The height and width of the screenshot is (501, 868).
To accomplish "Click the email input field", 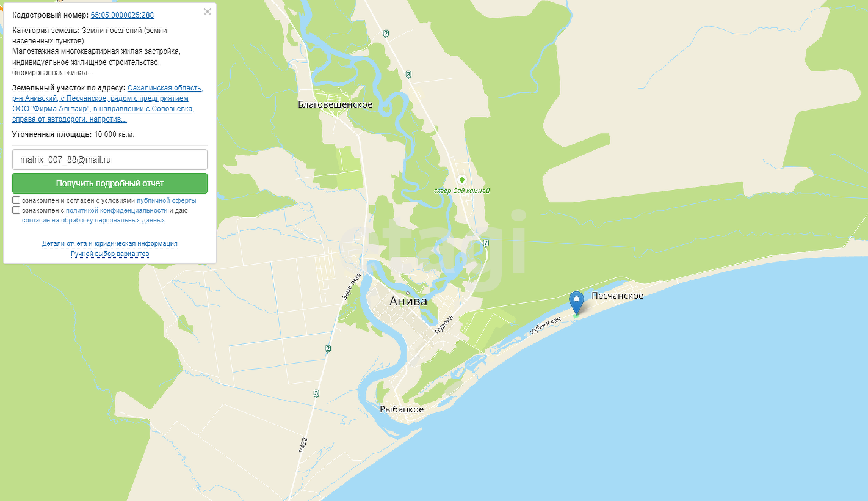I will pos(110,159).
